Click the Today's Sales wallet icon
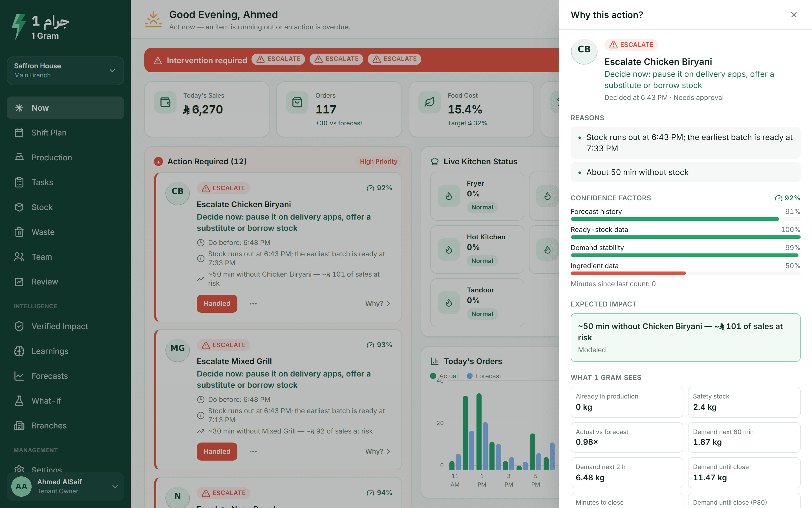Image resolution: width=812 pixels, height=508 pixels. [x=165, y=102]
